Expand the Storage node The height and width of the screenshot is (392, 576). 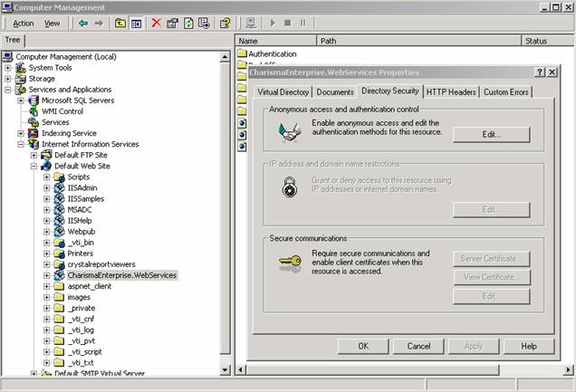pos(8,79)
